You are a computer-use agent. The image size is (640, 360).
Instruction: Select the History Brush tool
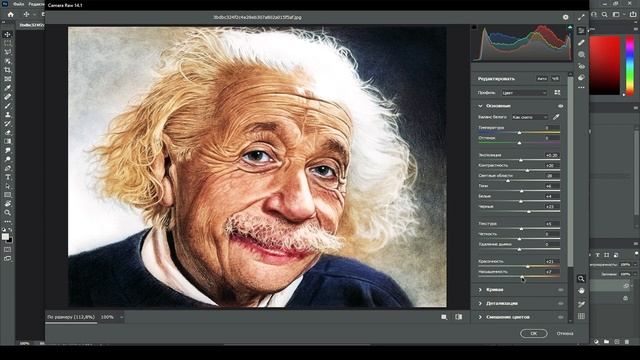click(7, 124)
